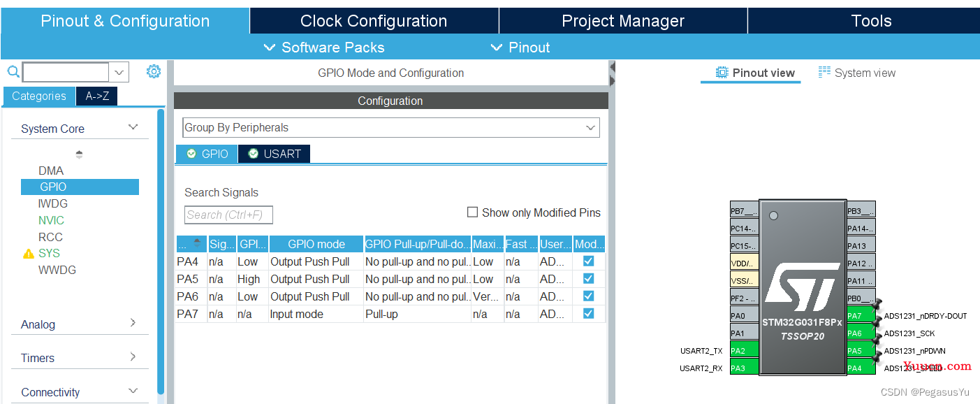Viewport: 980px width, 404px height.
Task: Toggle Modified checkbox for PA4
Action: tap(588, 261)
